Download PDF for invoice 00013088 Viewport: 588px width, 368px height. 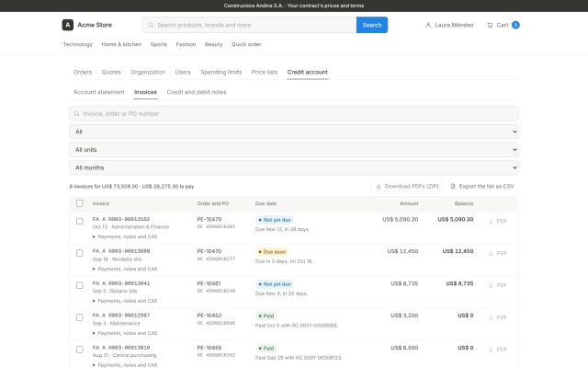(x=498, y=253)
